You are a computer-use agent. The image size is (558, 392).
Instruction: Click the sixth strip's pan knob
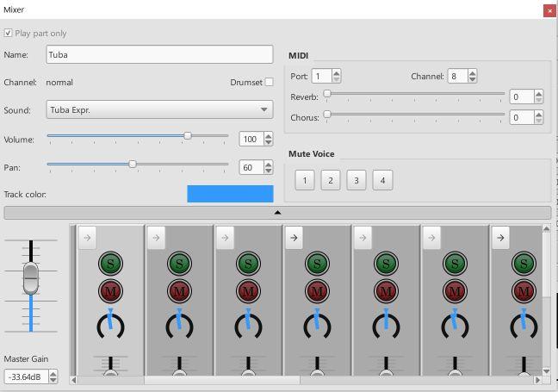click(455, 325)
